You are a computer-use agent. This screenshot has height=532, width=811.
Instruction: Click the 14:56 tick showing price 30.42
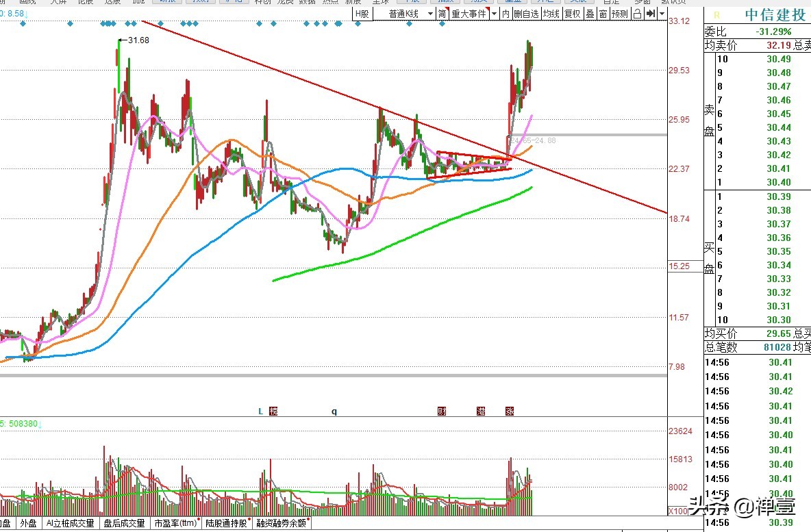(780, 392)
